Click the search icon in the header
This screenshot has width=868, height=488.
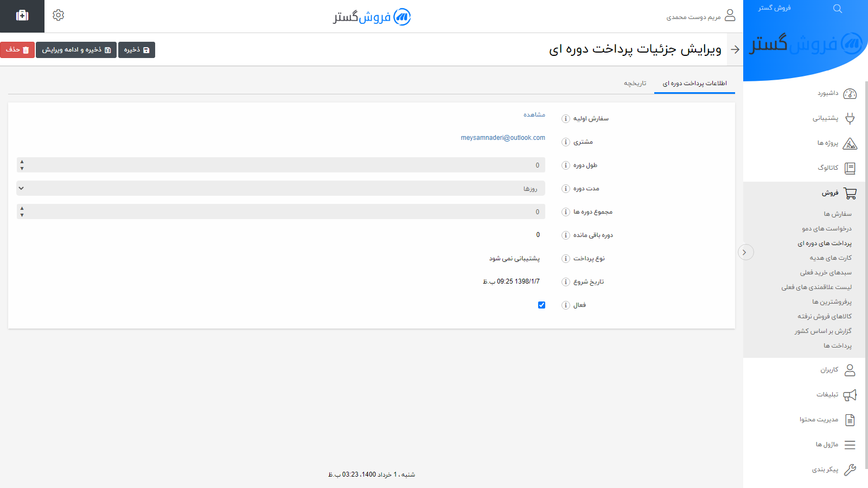click(x=837, y=9)
